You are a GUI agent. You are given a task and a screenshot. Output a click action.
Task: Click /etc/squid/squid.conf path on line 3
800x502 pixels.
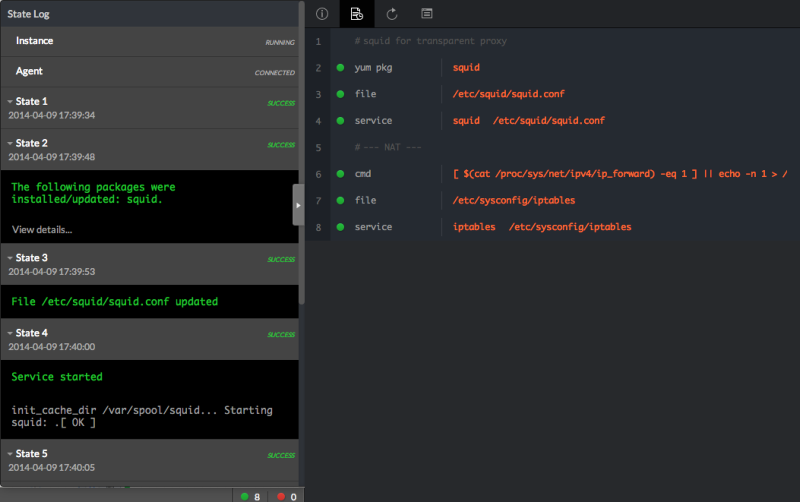click(509, 94)
